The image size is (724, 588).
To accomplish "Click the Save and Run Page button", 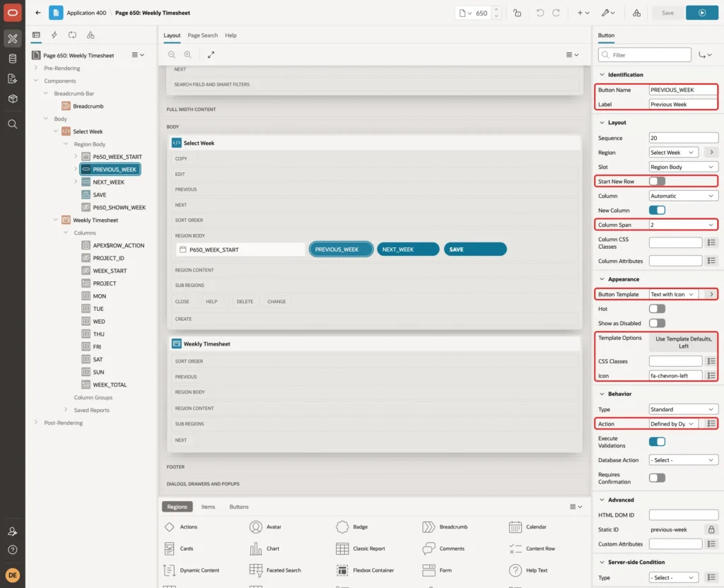I will pyautogui.click(x=702, y=13).
